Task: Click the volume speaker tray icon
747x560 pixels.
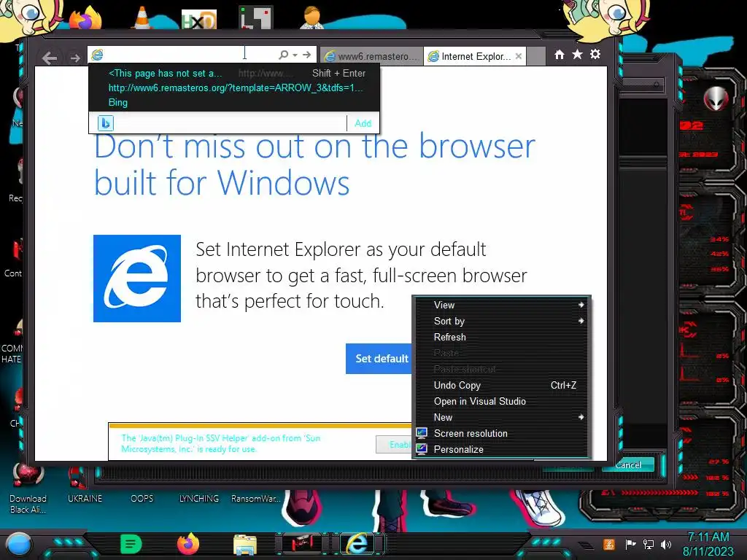Action: (666, 544)
